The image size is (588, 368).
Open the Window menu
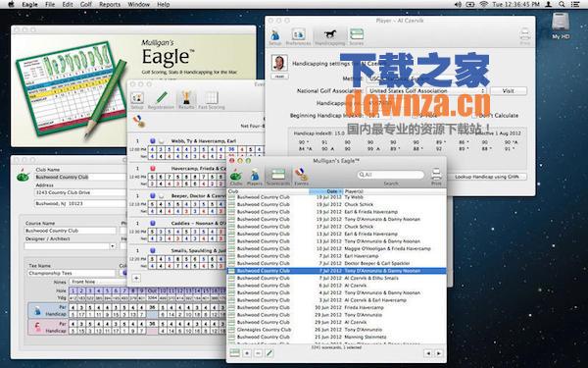tap(139, 5)
